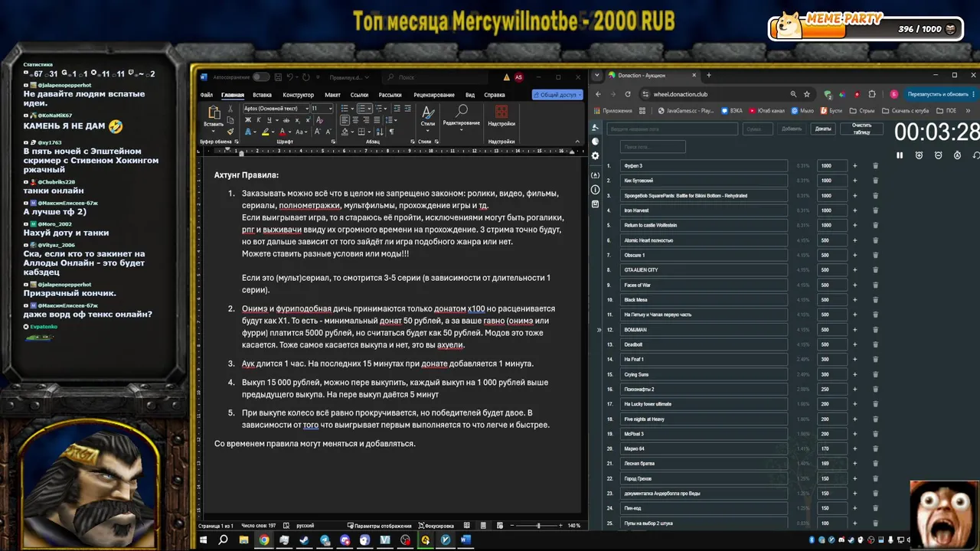Click the increase indent icon
Viewport: 980px width, 551px height.
point(408,109)
